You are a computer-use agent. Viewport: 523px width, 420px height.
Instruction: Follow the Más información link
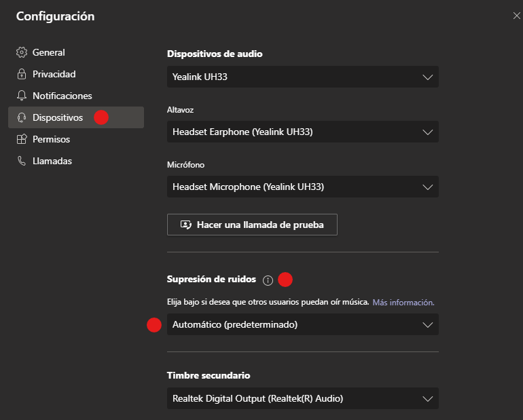403,302
